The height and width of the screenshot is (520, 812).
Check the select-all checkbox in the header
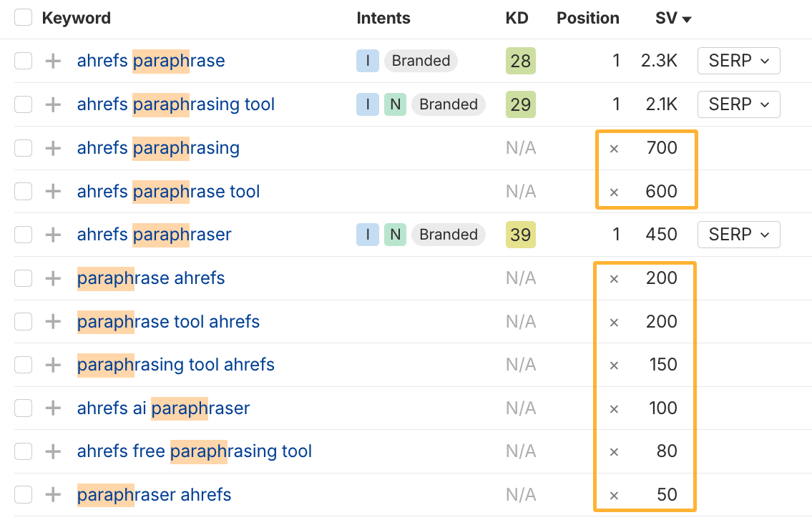pos(23,17)
